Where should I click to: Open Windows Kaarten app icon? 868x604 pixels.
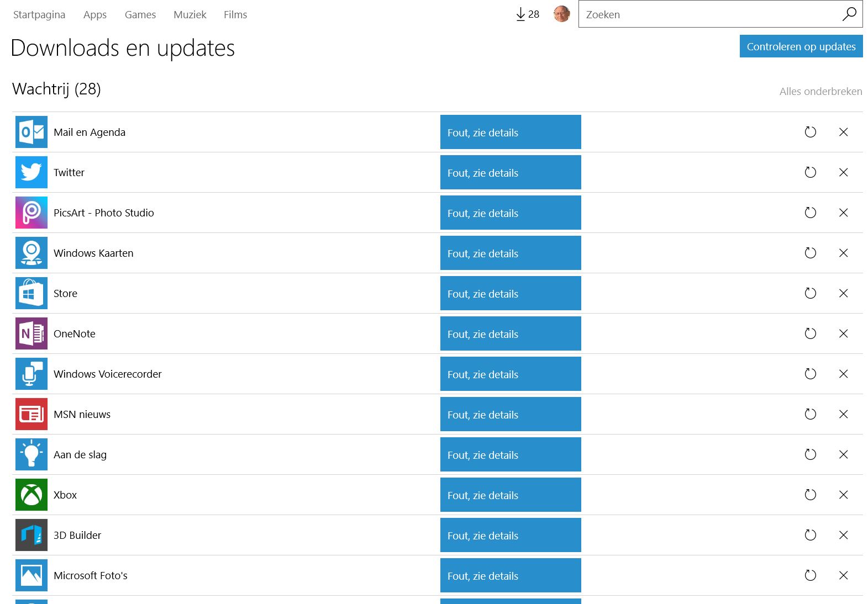pyautogui.click(x=31, y=253)
